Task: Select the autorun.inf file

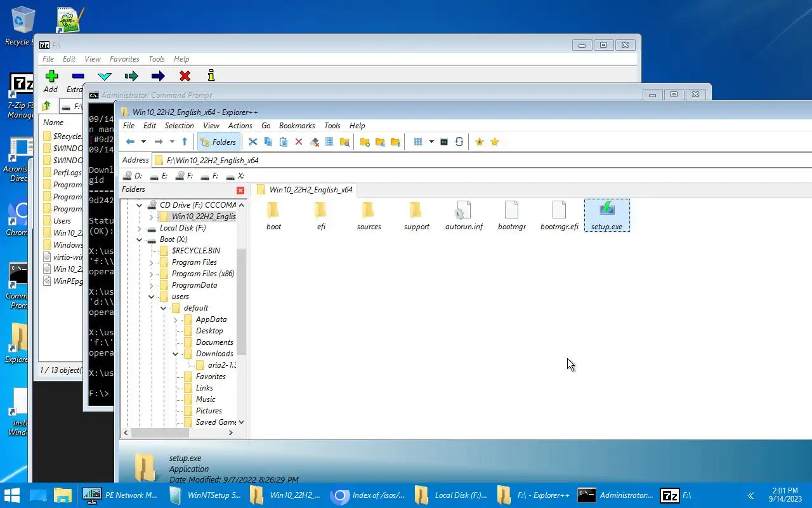Action: point(464,216)
